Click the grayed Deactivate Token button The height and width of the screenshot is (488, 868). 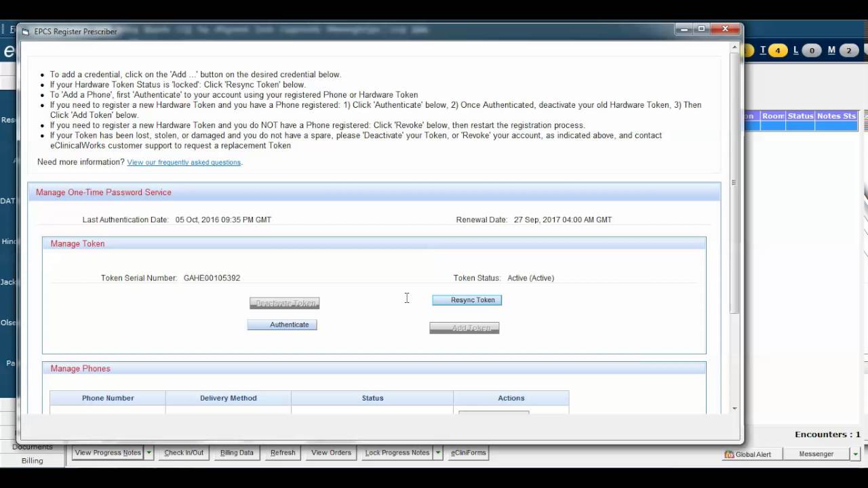[285, 303]
